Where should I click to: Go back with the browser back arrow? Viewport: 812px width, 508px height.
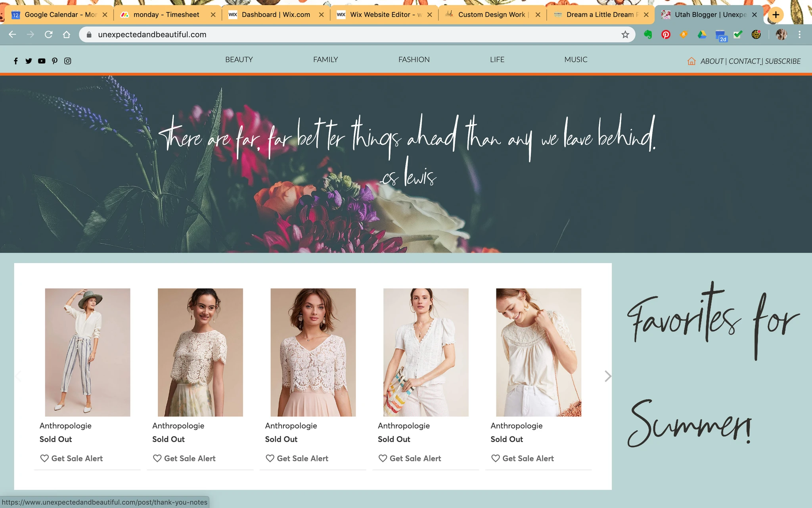click(12, 35)
